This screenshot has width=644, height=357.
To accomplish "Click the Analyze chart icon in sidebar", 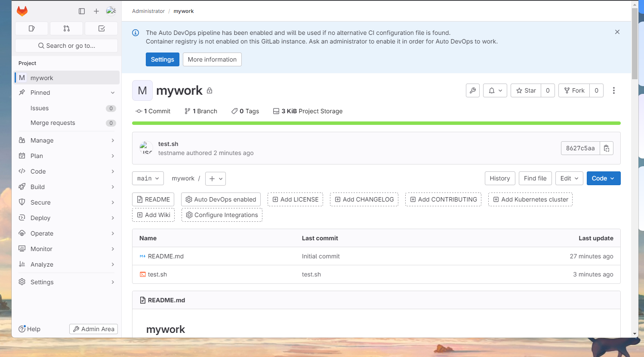I will [x=22, y=264].
